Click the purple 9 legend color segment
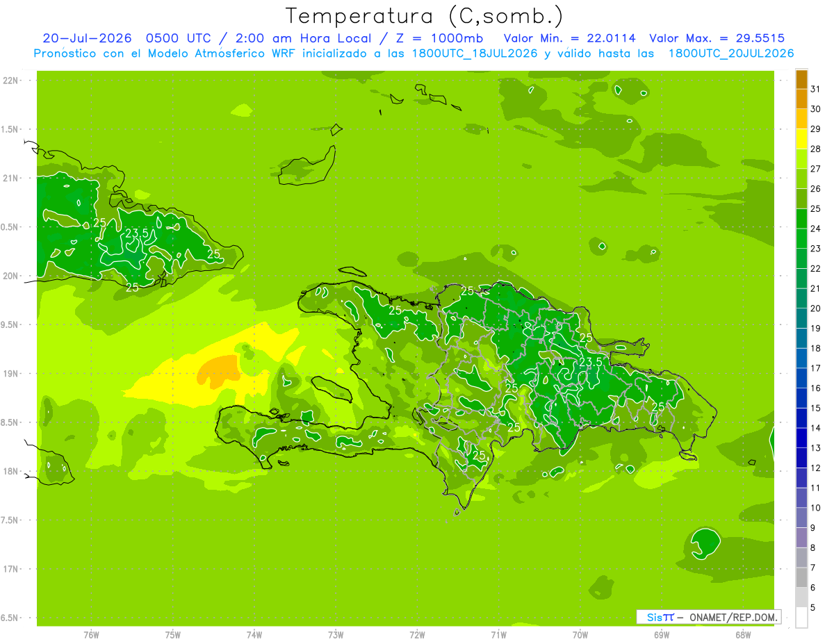 pyautogui.click(x=801, y=518)
